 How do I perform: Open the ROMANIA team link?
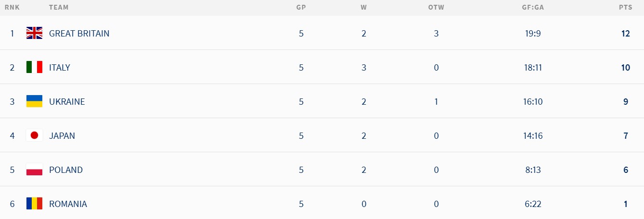tap(68, 204)
